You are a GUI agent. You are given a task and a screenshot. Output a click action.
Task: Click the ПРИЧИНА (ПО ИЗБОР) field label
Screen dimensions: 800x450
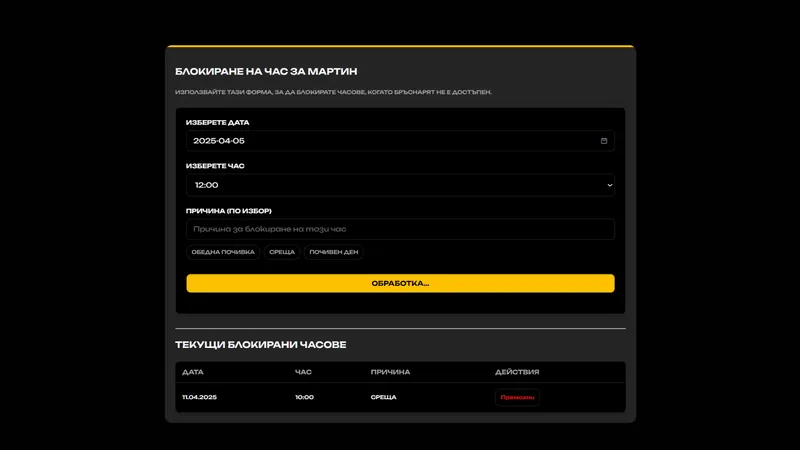pos(229,211)
